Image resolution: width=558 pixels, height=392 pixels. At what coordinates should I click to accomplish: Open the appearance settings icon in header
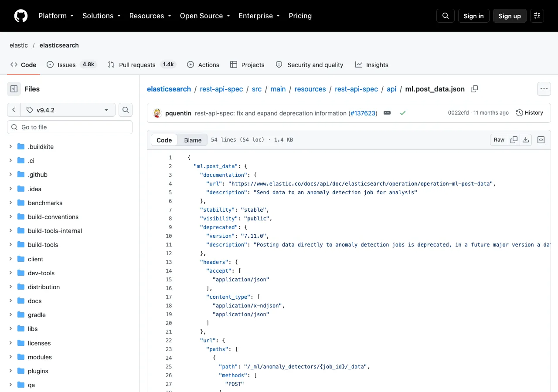coord(537,16)
